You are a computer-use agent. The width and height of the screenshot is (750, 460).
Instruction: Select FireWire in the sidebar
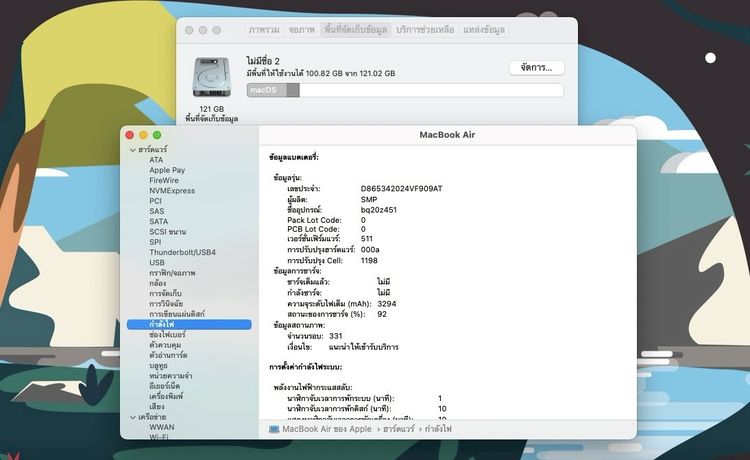click(x=164, y=180)
